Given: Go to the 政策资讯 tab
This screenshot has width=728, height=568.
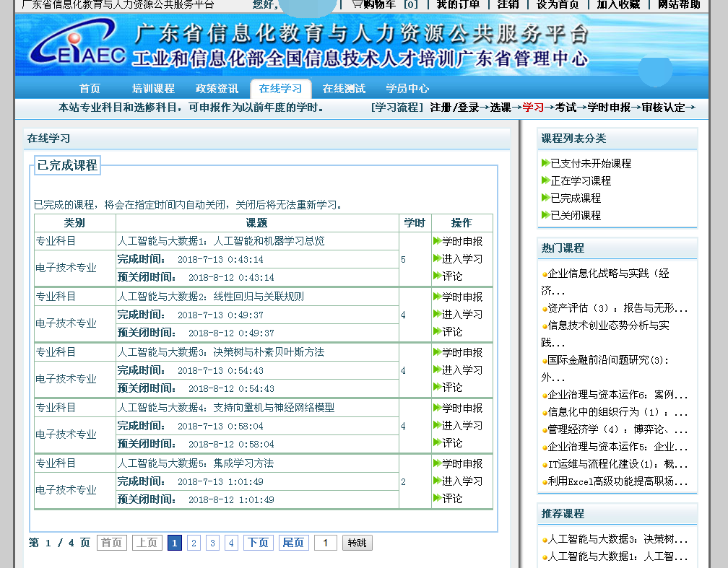Looking at the screenshot, I should pos(217,89).
